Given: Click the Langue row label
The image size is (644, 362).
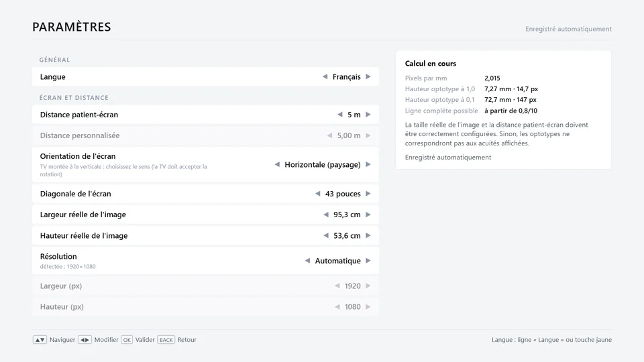Looking at the screenshot, I should pyautogui.click(x=52, y=76).
